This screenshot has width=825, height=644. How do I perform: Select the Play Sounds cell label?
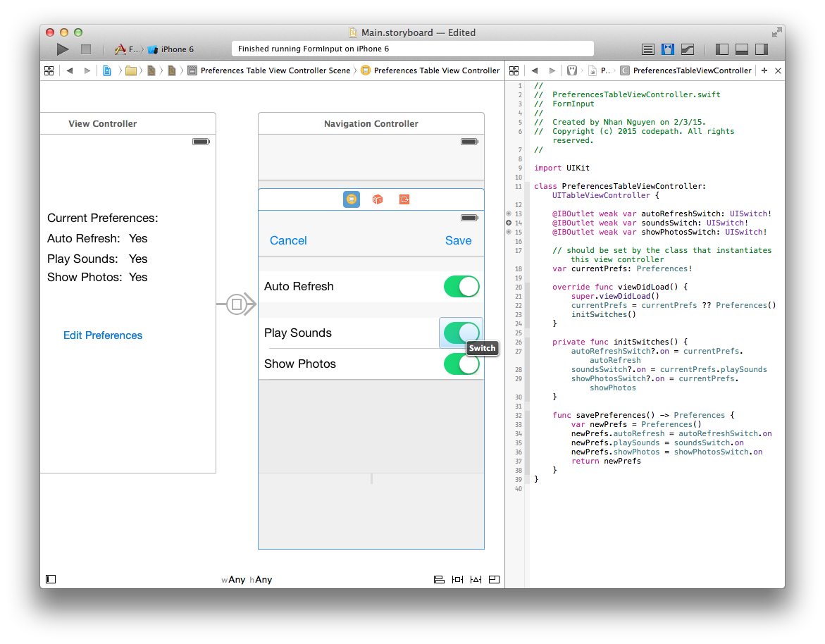coord(298,333)
